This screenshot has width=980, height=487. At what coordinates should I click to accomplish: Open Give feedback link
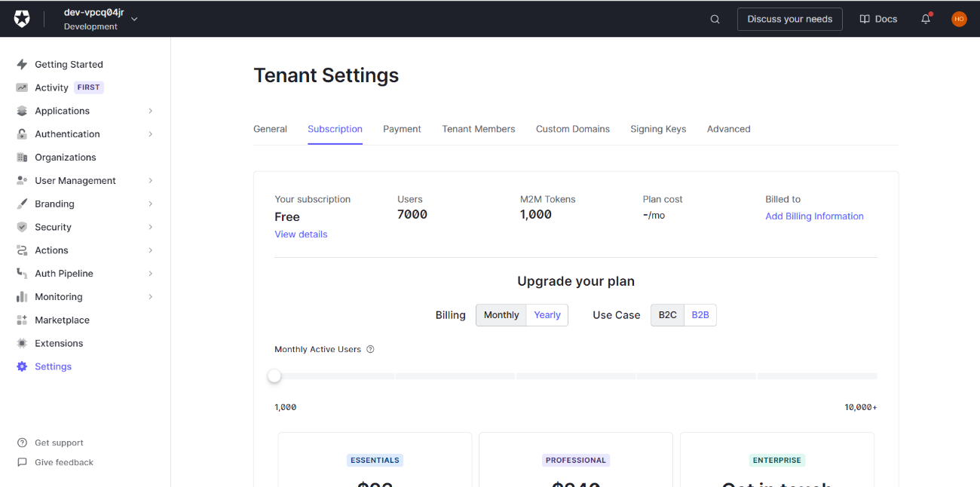(64, 462)
